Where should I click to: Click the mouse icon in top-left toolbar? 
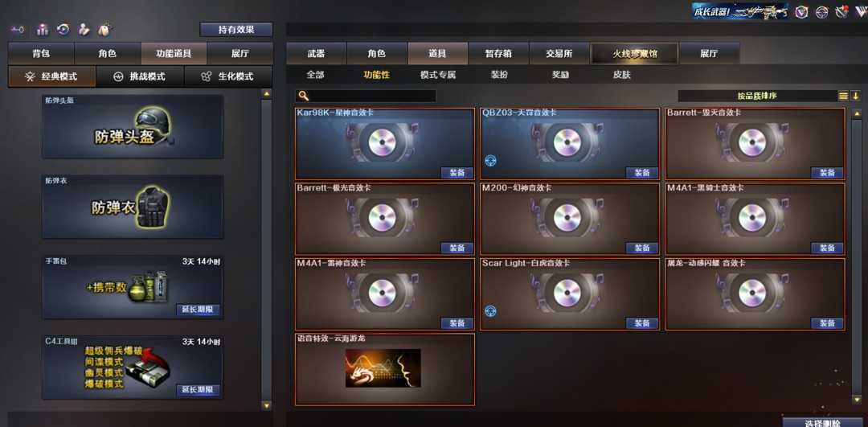(x=103, y=30)
